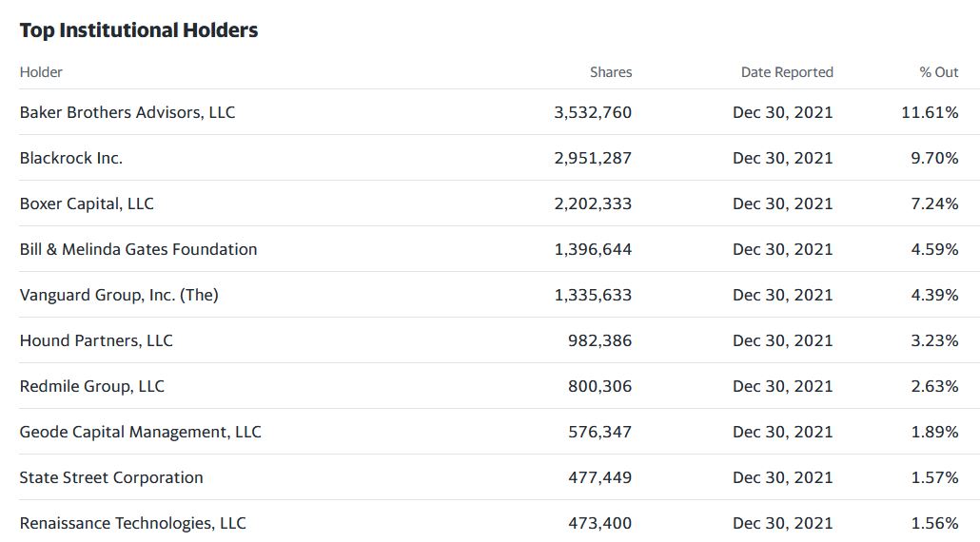This screenshot has height=542, width=980.
Task: Click the 2,202,333 shares cell
Action: 593,203
